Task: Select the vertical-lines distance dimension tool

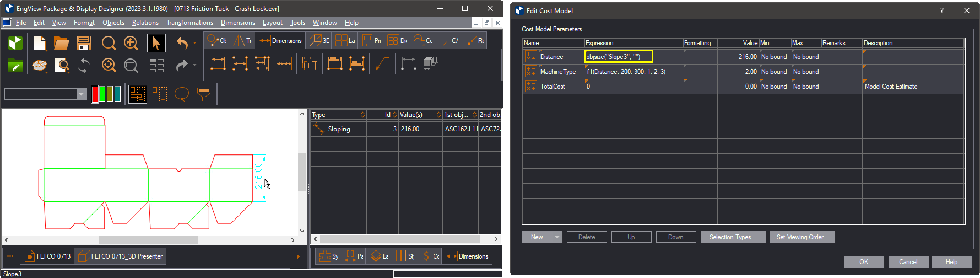Action: coord(240,63)
